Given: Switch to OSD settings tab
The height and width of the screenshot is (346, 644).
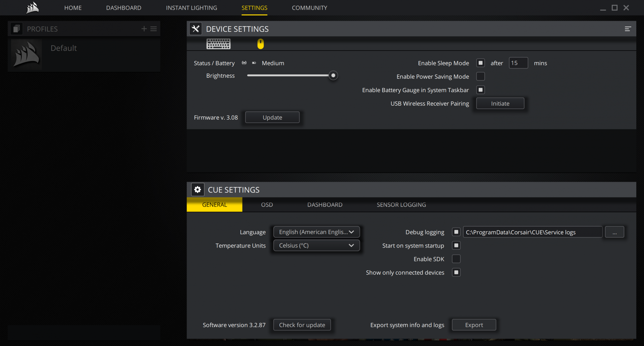Looking at the screenshot, I should [267, 205].
